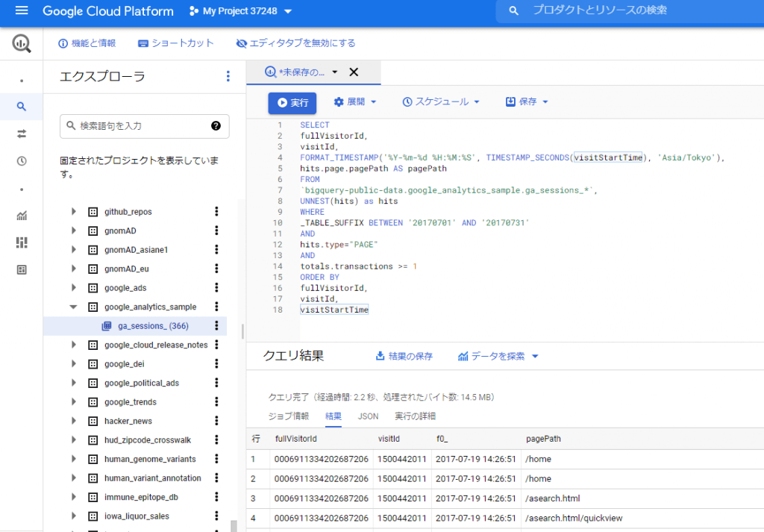Click the search icon in top search bar
The height and width of the screenshot is (532, 764).
click(513, 10)
